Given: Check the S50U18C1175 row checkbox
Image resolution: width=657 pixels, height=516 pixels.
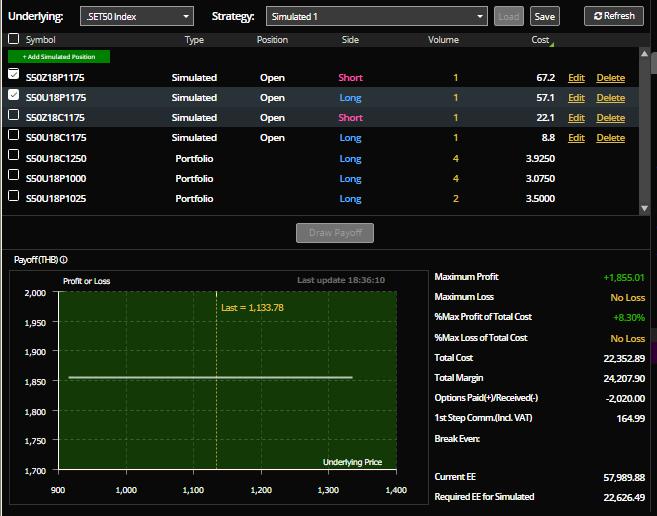Looking at the screenshot, I should pyautogui.click(x=13, y=135).
